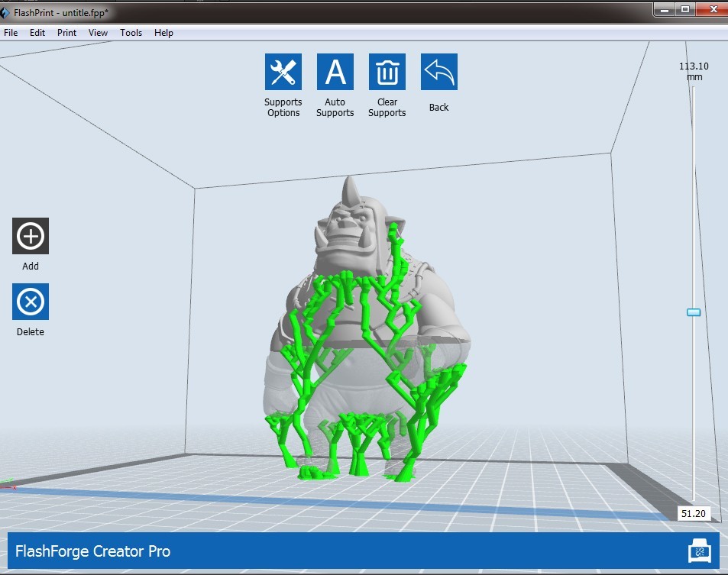
Task: Open the Tools menu
Action: pos(131,33)
